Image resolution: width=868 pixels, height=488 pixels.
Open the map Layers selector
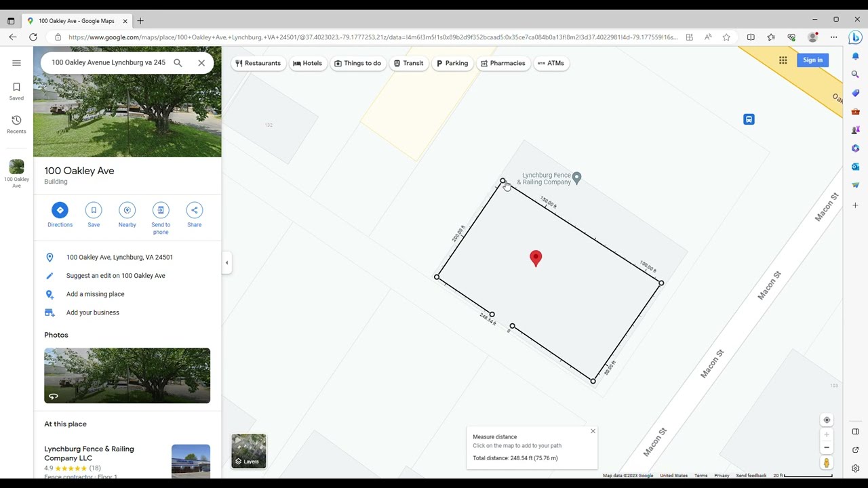(x=249, y=451)
